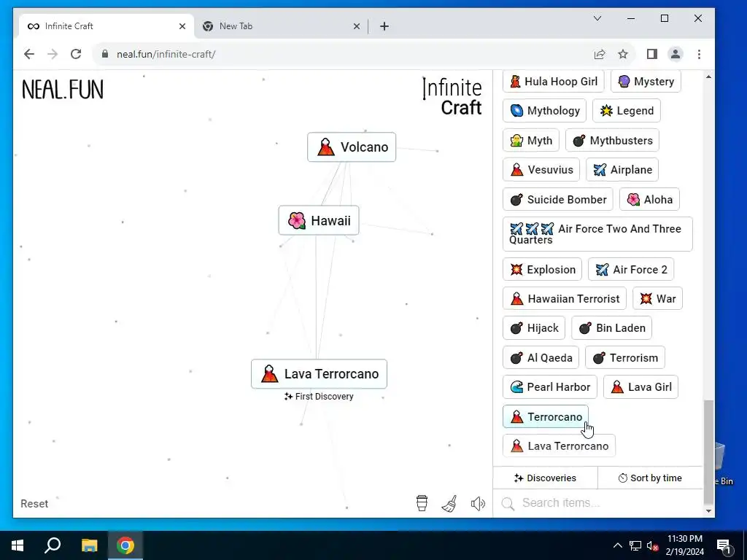Pick the Vesuvius item

(x=541, y=169)
